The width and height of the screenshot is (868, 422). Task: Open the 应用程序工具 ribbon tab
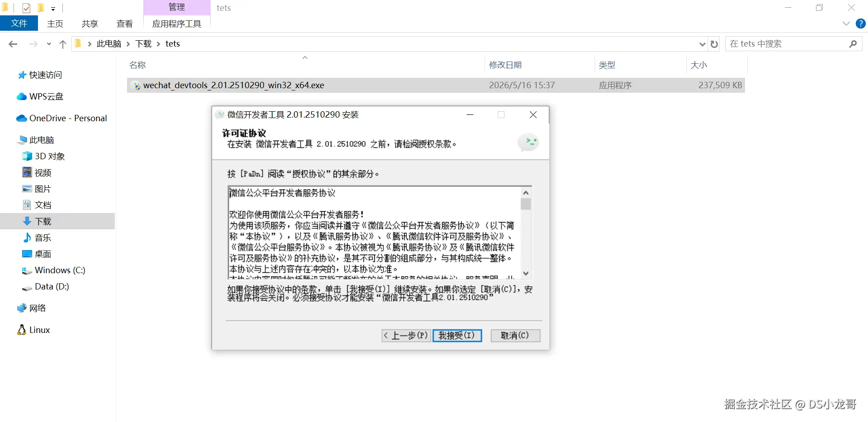[177, 24]
